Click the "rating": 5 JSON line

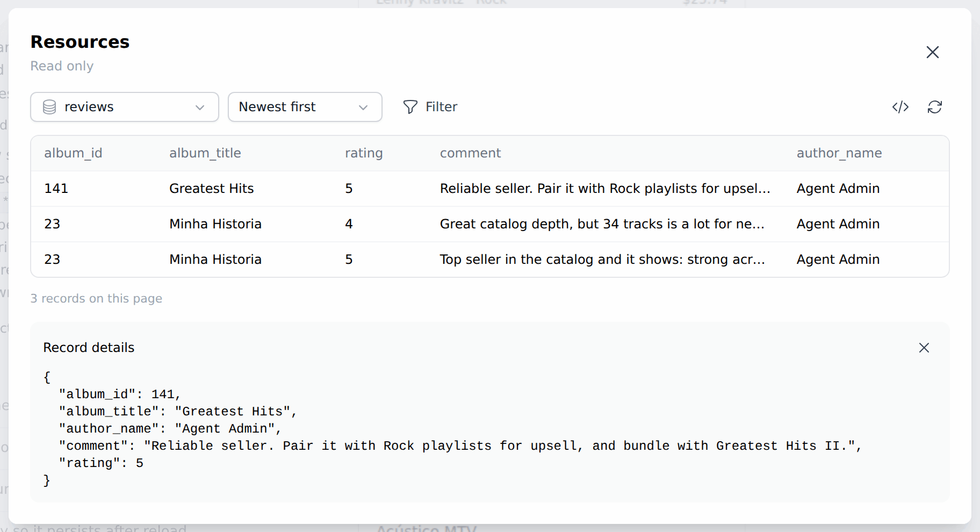101,463
